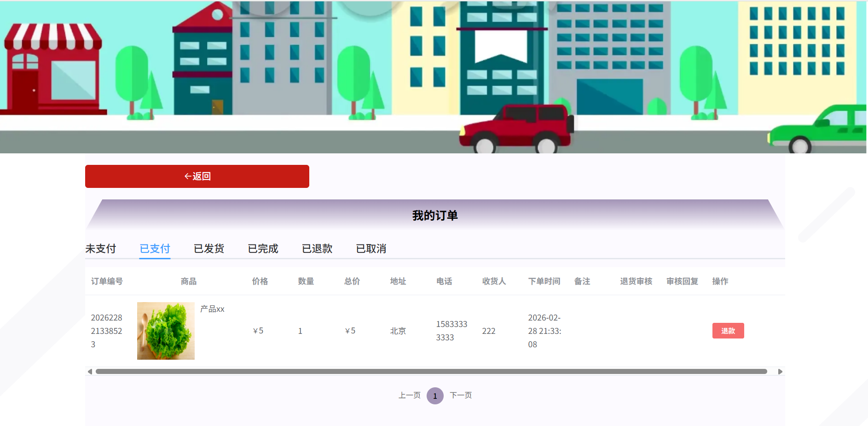Open the 已发货 tab
Screen dimensions: 868x426
(x=209, y=249)
